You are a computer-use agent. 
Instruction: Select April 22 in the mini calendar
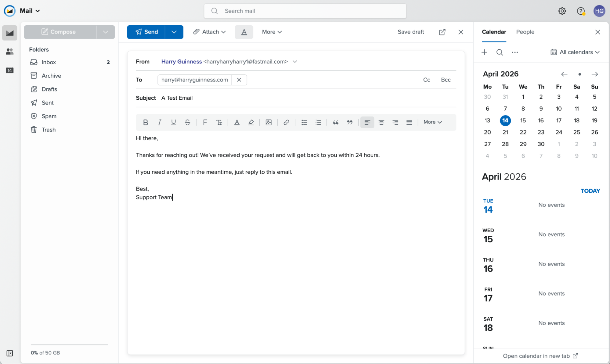[523, 132]
